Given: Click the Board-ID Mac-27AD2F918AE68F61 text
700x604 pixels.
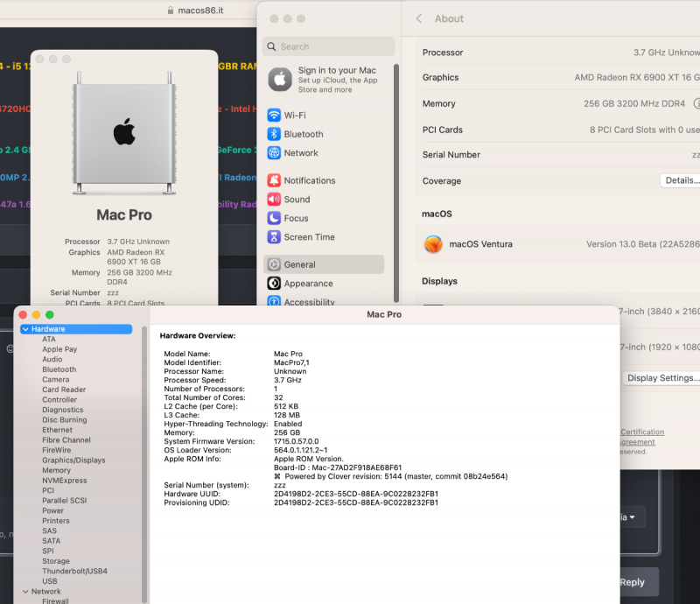Looking at the screenshot, I should pyautogui.click(x=338, y=467).
